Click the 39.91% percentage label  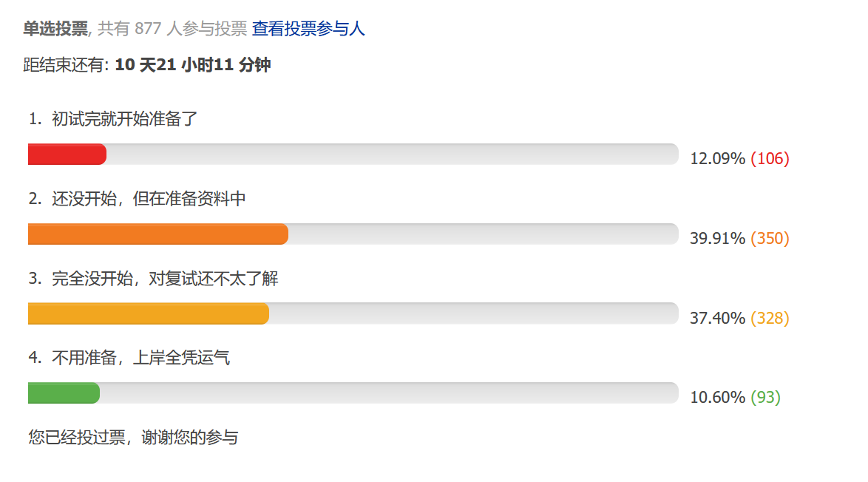tap(717, 239)
